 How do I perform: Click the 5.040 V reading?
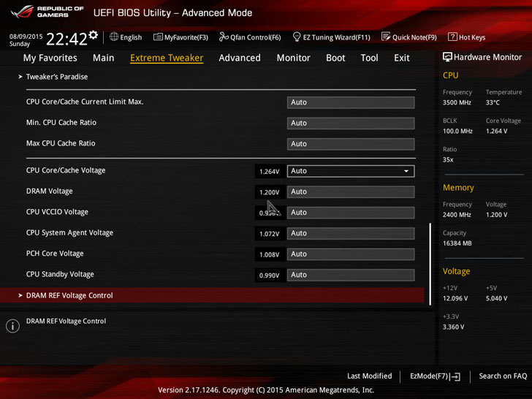click(497, 299)
